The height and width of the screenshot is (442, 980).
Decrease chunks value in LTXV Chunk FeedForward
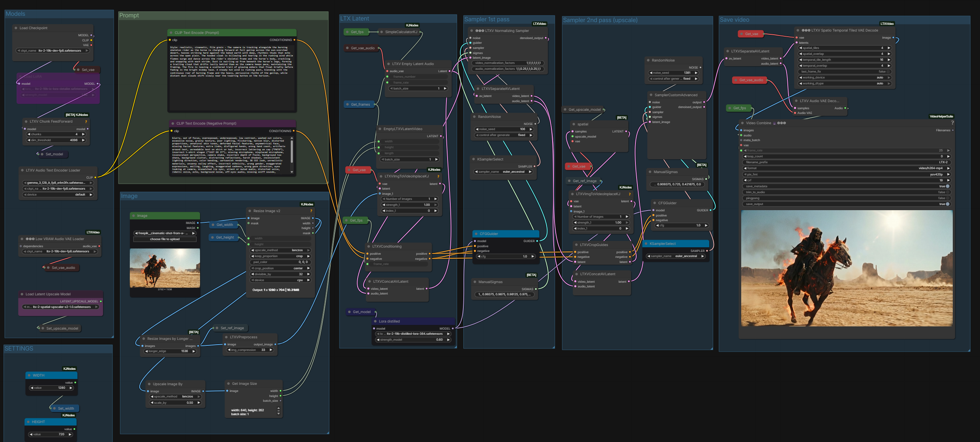(x=29, y=134)
